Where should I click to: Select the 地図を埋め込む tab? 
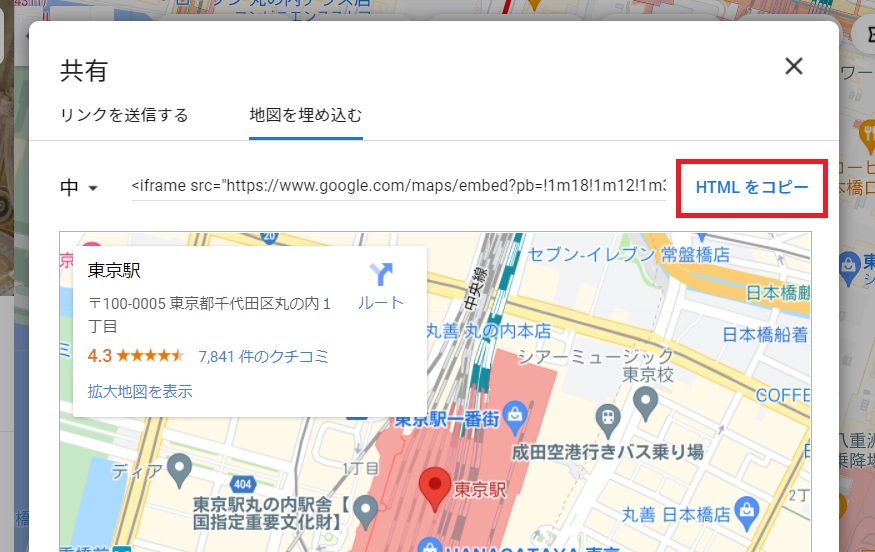[x=306, y=115]
